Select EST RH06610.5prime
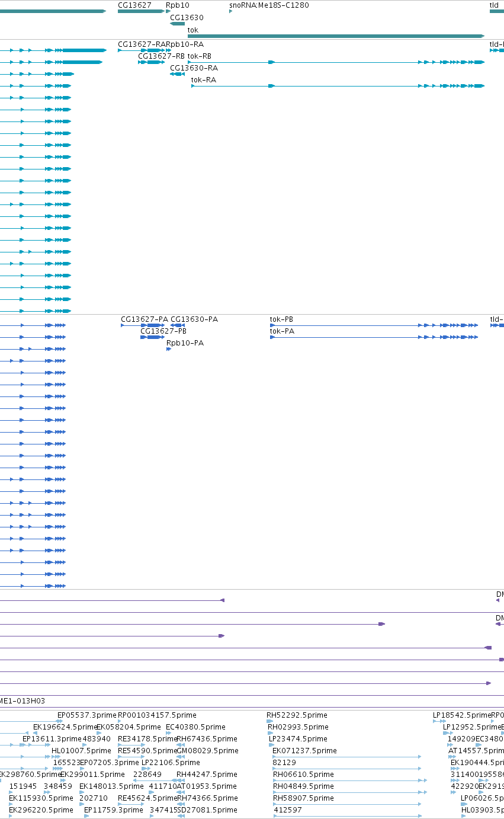The width and height of the screenshot is (504, 819). (x=303, y=775)
